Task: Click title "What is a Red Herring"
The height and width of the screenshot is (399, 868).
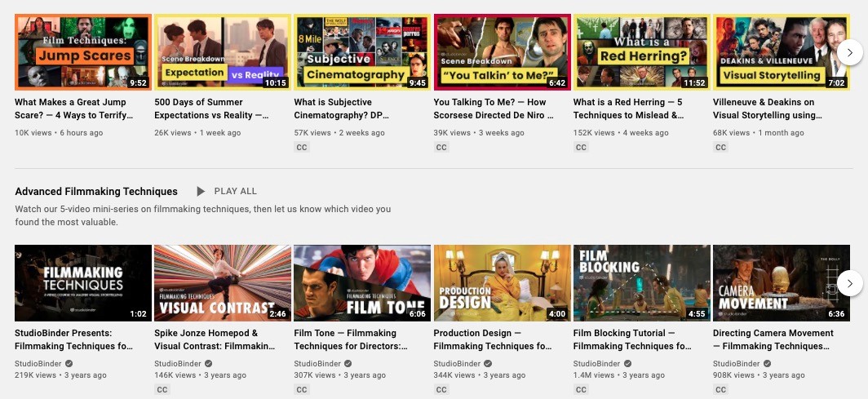Action: pyautogui.click(x=628, y=109)
